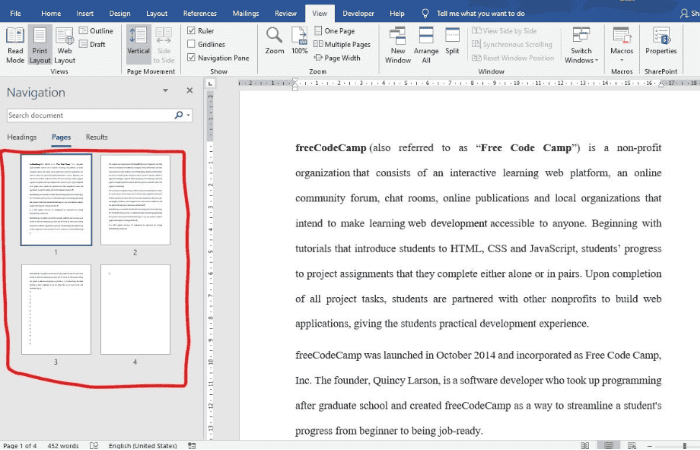Click the zoom slider handle
This screenshot has width=700, height=450.
(x=684, y=446)
